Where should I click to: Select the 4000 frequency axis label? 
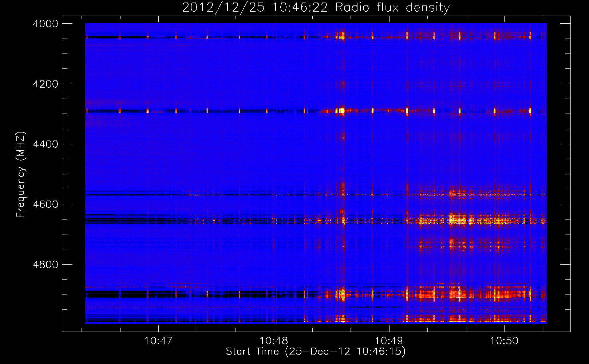click(x=46, y=24)
